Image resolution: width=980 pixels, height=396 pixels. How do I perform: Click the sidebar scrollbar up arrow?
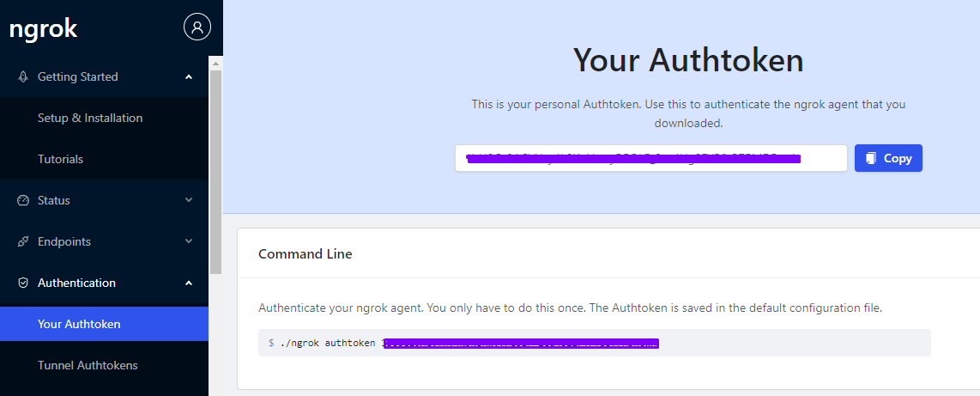pyautogui.click(x=215, y=62)
